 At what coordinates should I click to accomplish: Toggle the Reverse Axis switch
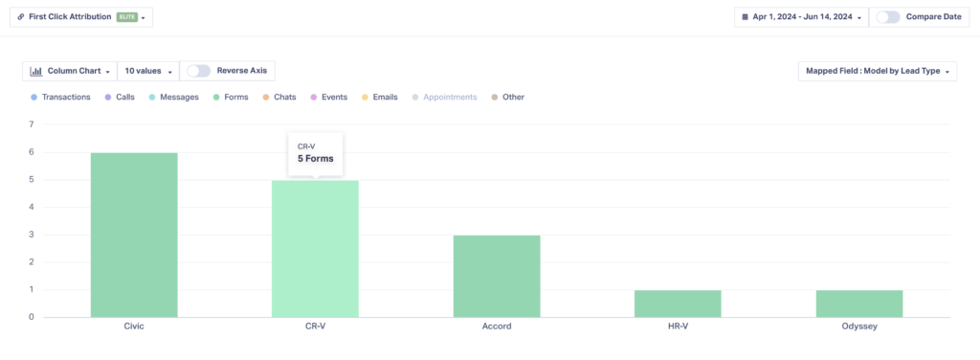pos(199,71)
